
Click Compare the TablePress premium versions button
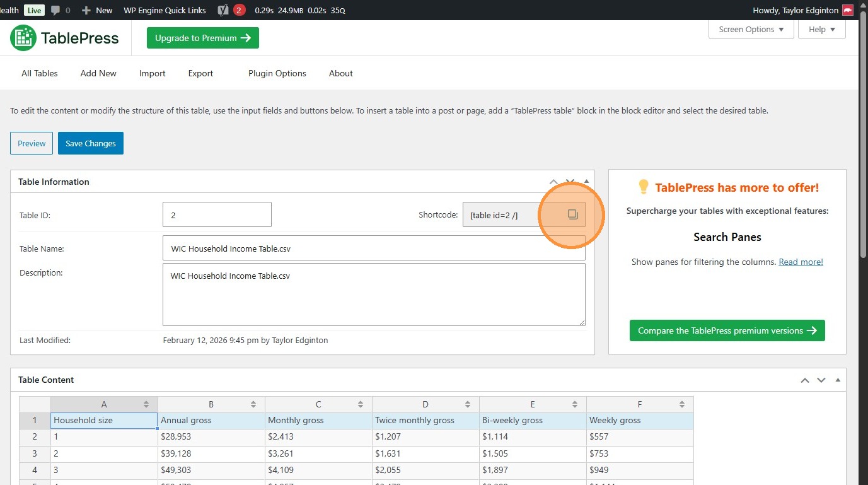pos(727,330)
